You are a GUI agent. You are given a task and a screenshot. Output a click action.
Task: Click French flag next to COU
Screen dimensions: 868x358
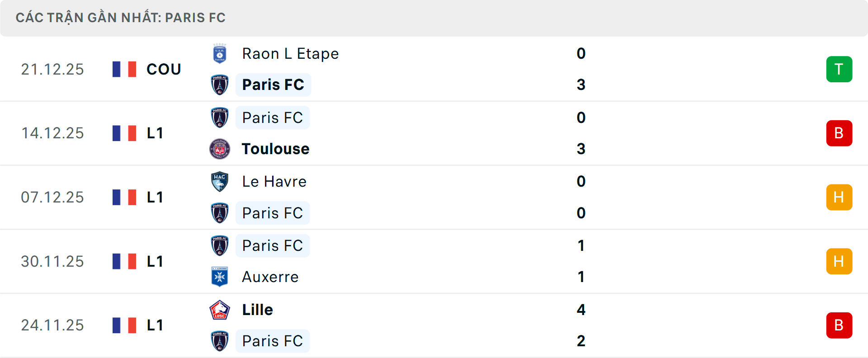point(124,69)
